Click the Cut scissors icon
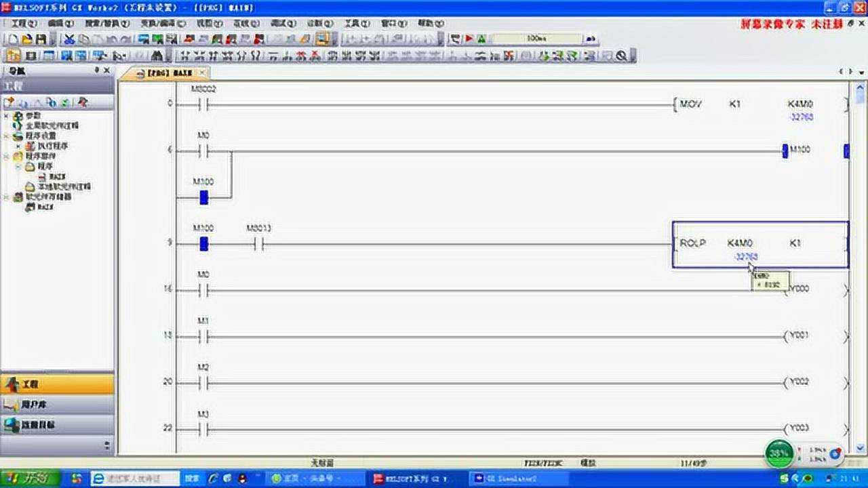This screenshot has width=868, height=488. click(69, 39)
